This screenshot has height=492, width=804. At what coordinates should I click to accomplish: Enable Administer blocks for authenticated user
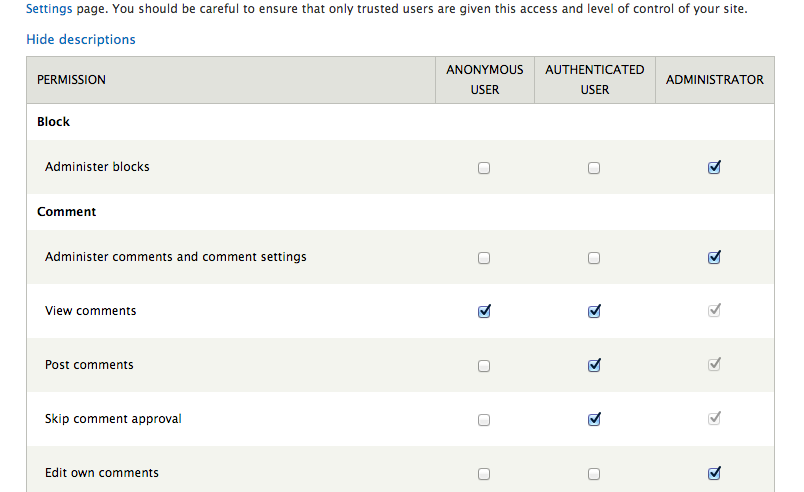click(x=594, y=168)
